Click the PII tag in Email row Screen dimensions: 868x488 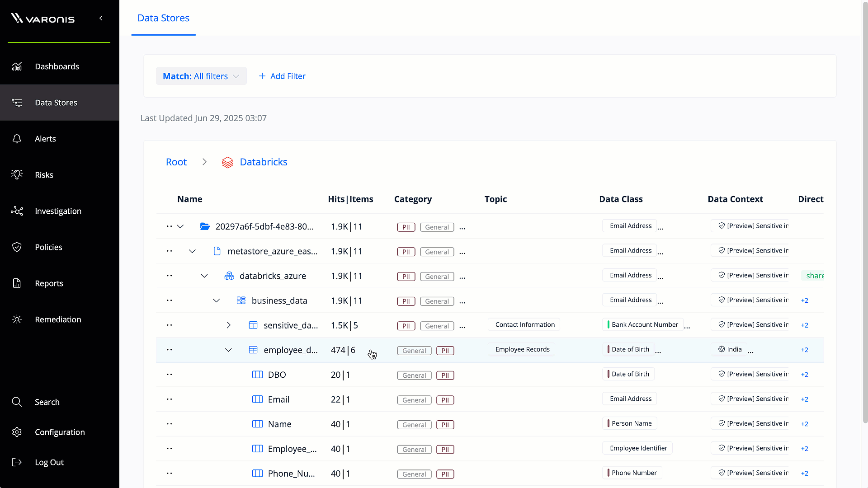[x=445, y=400]
